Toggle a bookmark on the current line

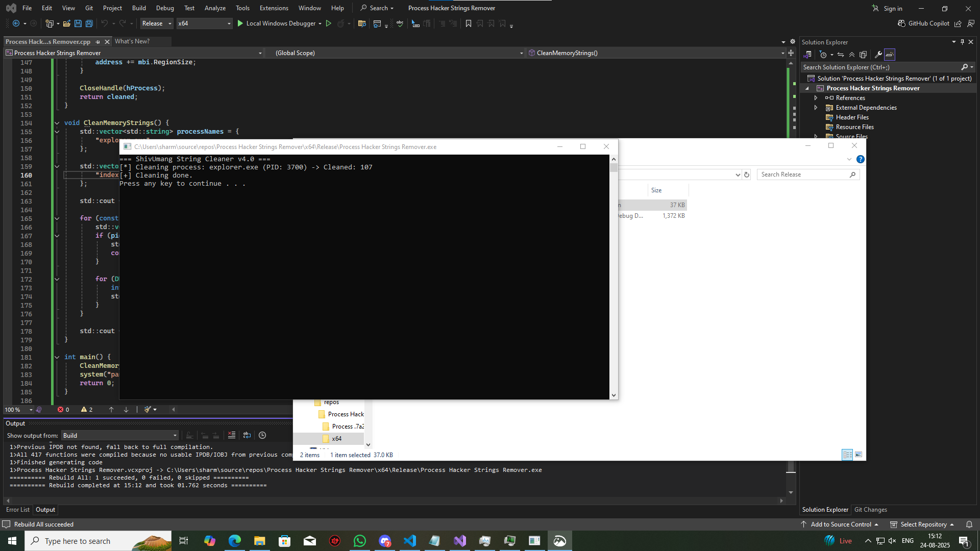(469, 23)
